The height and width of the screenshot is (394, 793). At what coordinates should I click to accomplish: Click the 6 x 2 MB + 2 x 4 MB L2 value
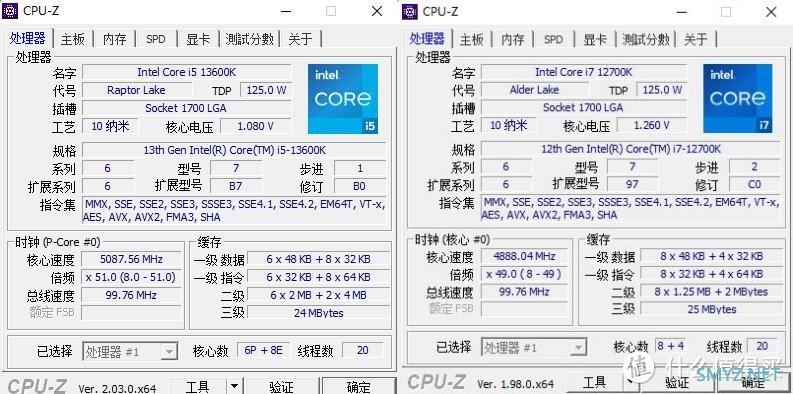319,295
